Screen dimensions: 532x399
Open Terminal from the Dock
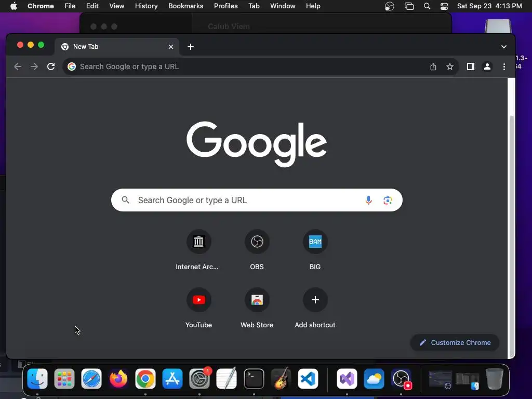(254, 379)
